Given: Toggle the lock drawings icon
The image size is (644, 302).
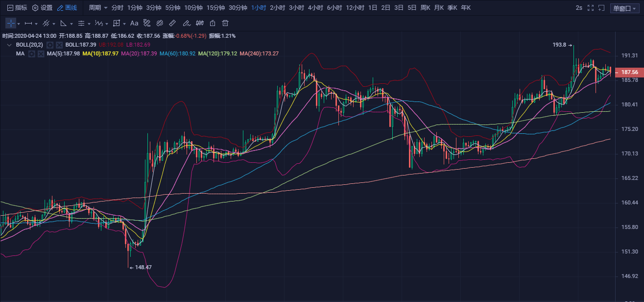Looking at the screenshot, I should point(212,23).
